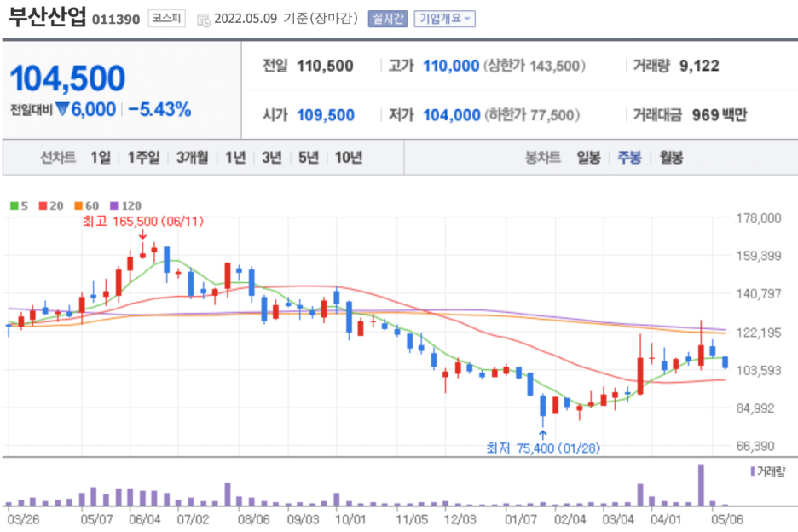Click the stock code 011390
The image size is (798, 532).
tap(116, 20)
